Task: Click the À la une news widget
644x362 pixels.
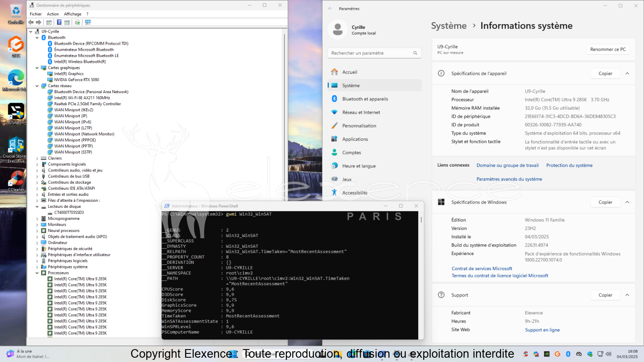Action: click(x=28, y=354)
